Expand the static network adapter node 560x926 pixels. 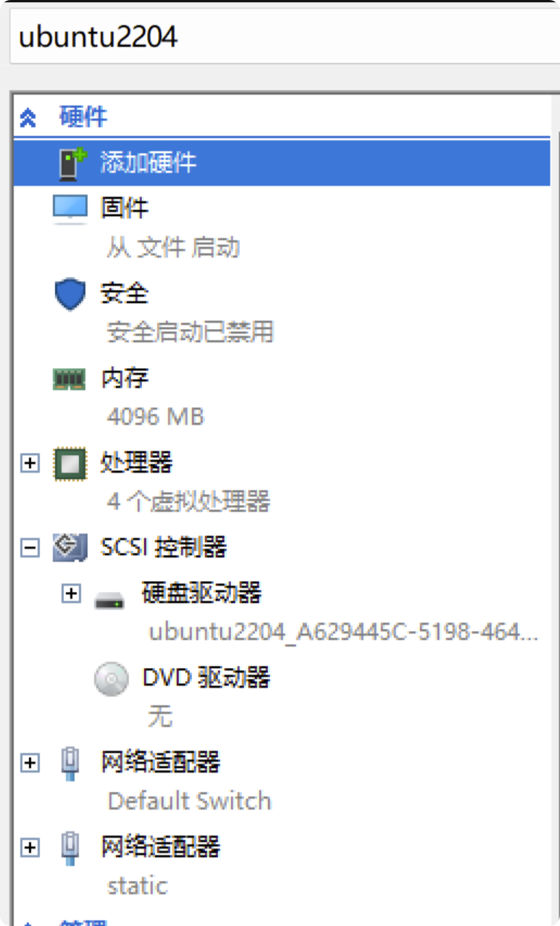click(30, 847)
